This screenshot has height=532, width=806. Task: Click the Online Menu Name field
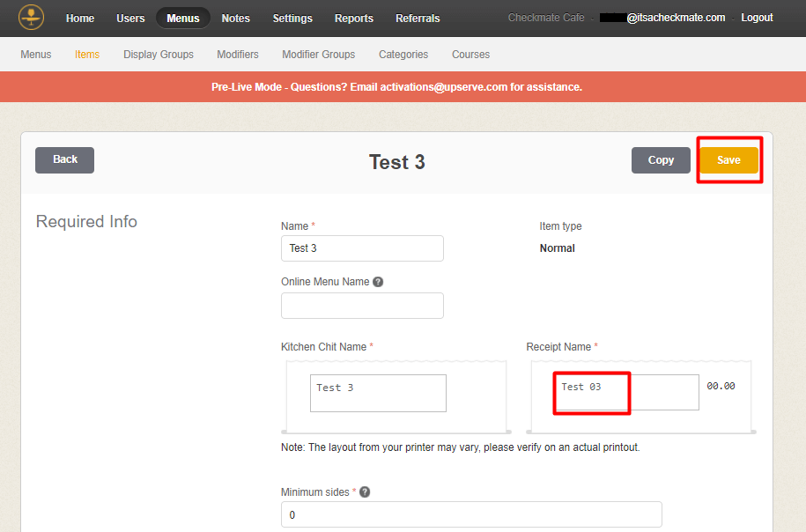point(362,306)
